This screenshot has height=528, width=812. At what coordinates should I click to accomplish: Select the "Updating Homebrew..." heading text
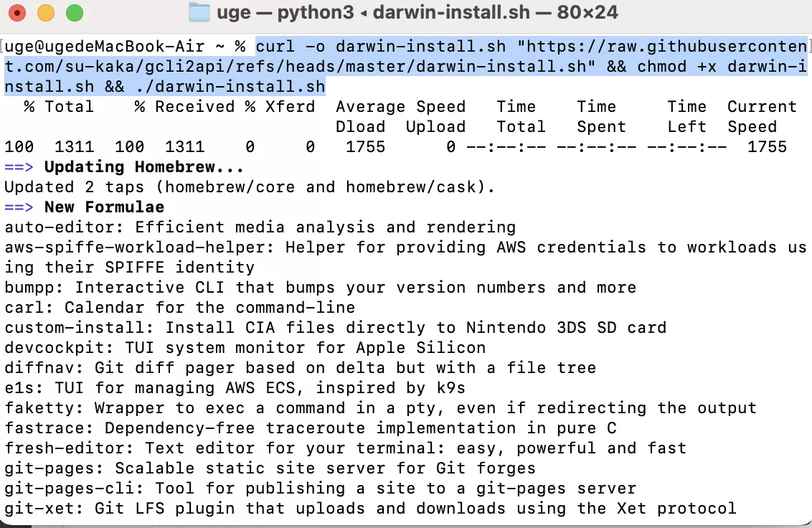(143, 167)
